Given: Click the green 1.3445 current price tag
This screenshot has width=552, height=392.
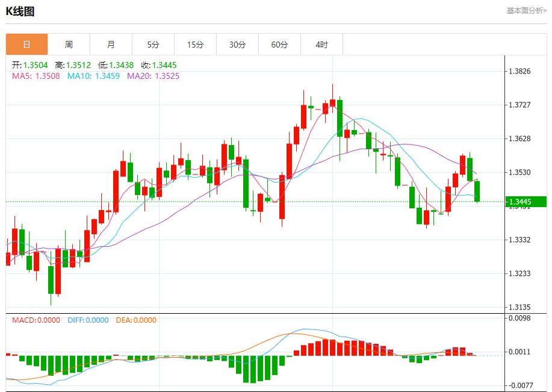Looking at the screenshot, I should (526, 202).
